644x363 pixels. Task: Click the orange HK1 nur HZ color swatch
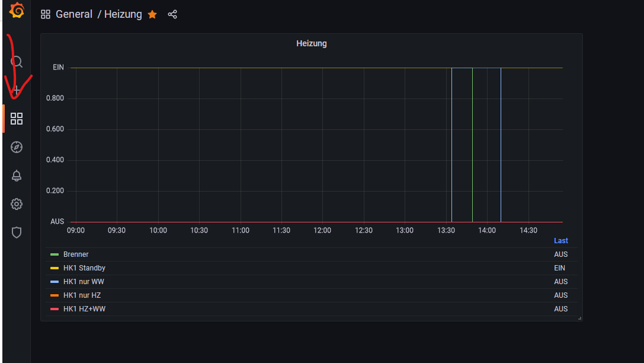(x=55, y=295)
